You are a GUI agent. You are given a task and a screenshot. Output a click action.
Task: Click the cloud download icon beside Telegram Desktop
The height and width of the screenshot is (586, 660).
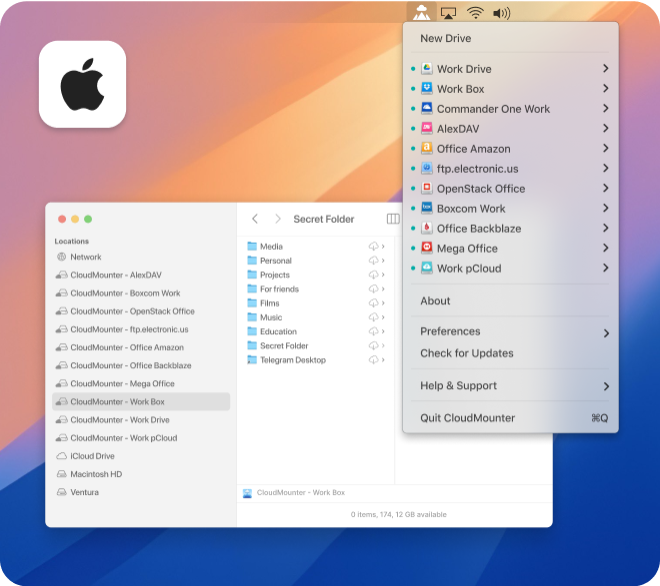point(373,360)
